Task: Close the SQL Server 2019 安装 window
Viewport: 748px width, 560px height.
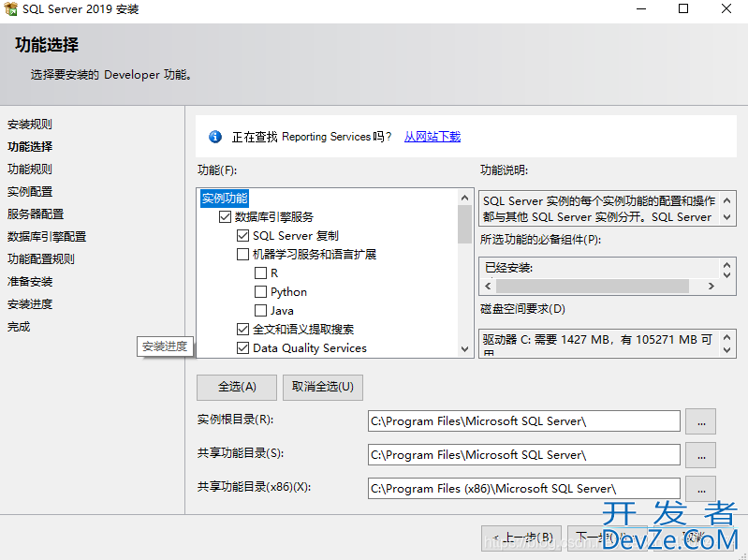Action: [726, 8]
